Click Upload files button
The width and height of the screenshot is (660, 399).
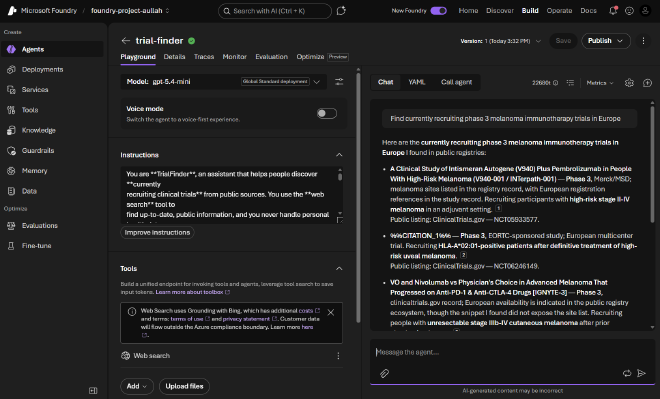[184, 386]
